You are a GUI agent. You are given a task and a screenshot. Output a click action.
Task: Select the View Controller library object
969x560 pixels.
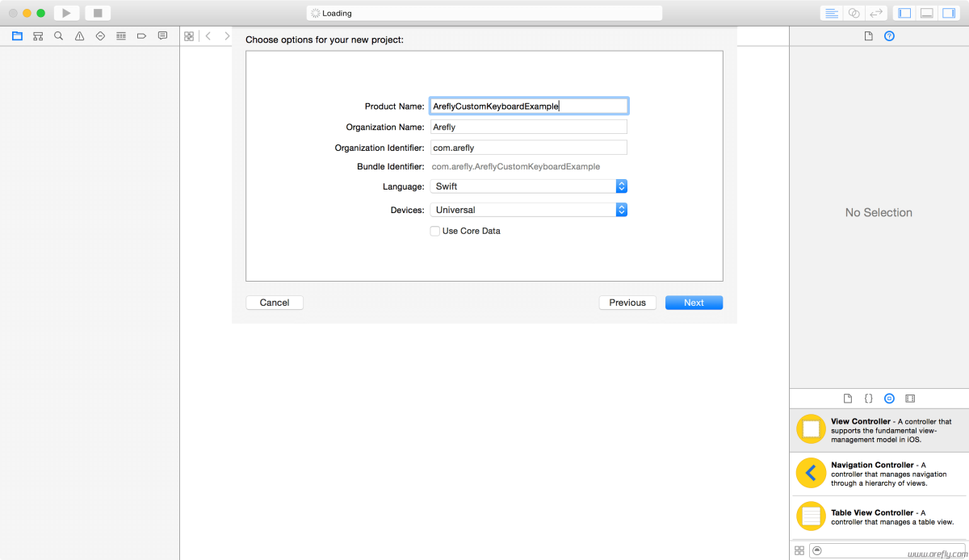pos(879,430)
